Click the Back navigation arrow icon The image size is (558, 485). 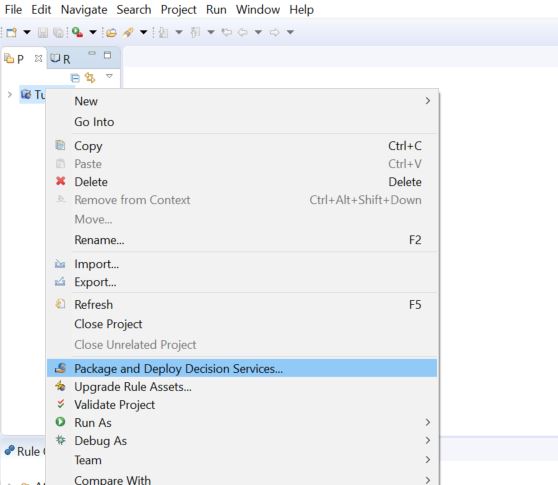[x=243, y=33]
